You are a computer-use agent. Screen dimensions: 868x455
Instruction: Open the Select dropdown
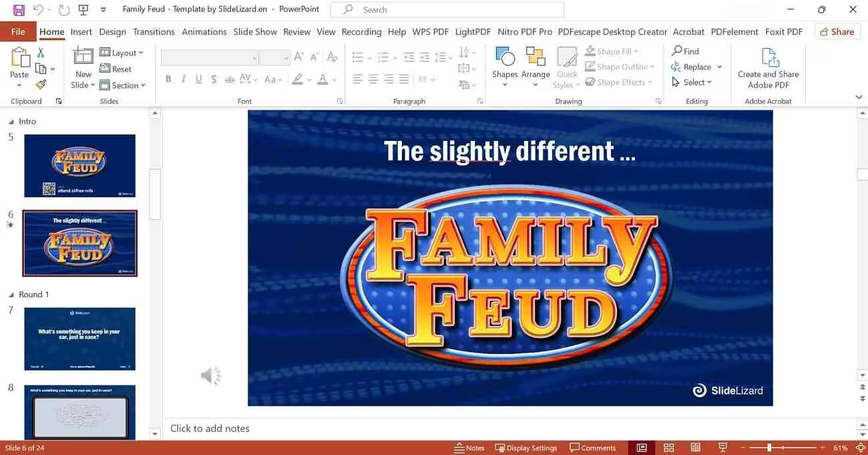(x=692, y=82)
